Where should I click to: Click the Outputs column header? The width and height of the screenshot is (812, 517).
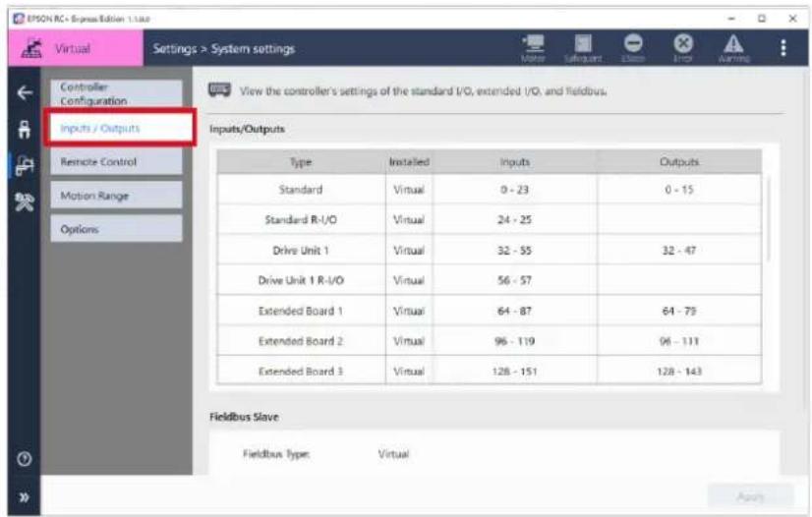tap(679, 162)
